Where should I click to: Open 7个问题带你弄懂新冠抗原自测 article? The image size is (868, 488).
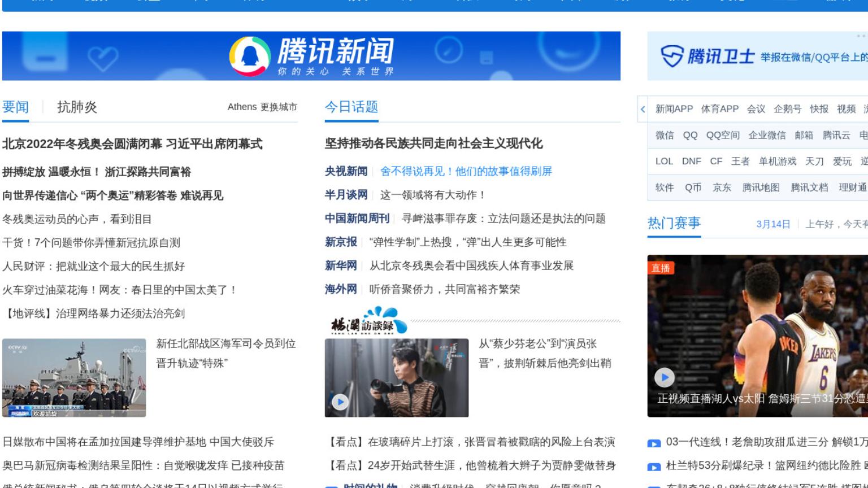[x=91, y=243]
